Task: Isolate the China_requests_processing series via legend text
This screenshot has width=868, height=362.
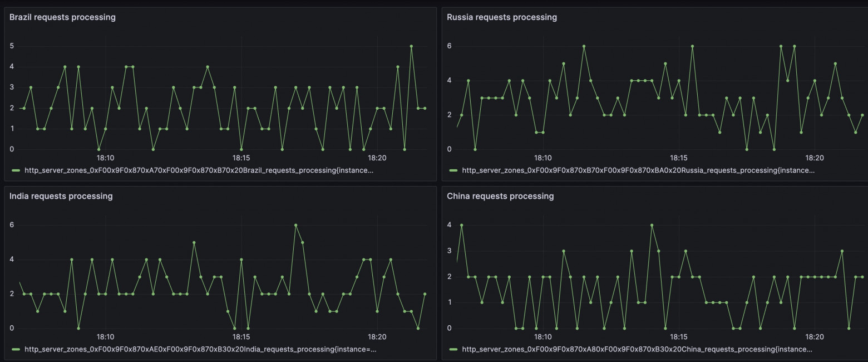Action: click(637, 350)
